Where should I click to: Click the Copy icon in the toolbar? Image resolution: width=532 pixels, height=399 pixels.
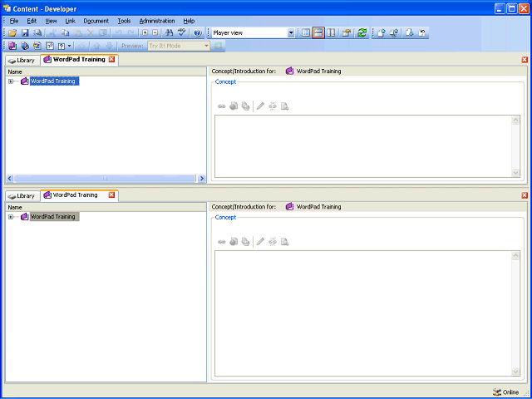point(65,33)
